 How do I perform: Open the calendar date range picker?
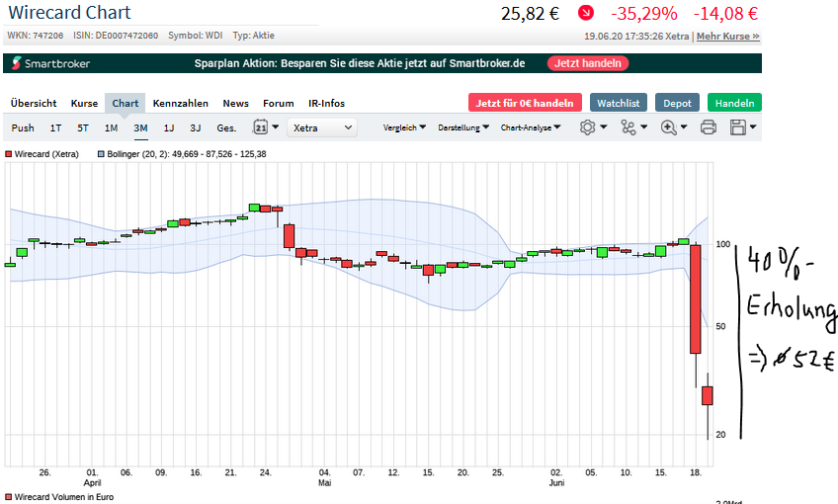[260, 127]
